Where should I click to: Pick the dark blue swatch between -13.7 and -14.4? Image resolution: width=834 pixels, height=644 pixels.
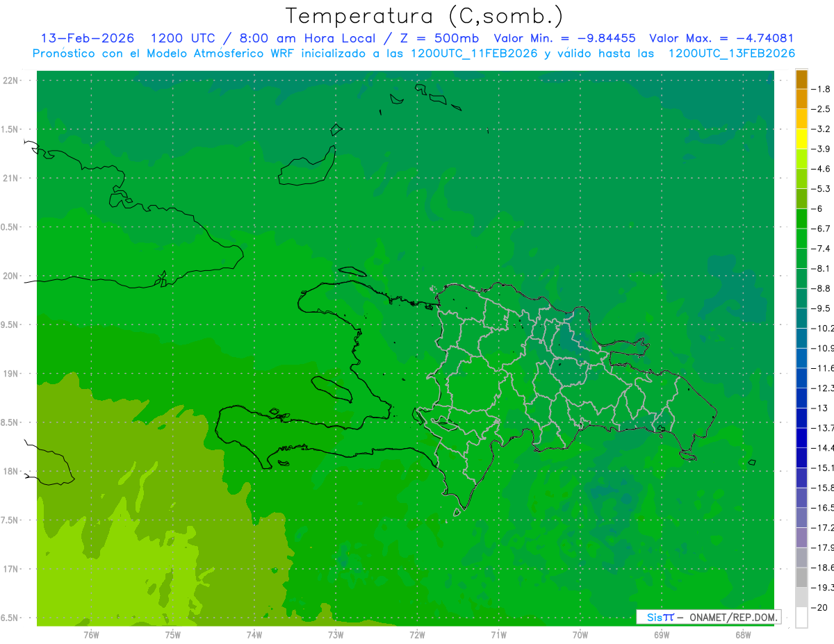point(801,438)
